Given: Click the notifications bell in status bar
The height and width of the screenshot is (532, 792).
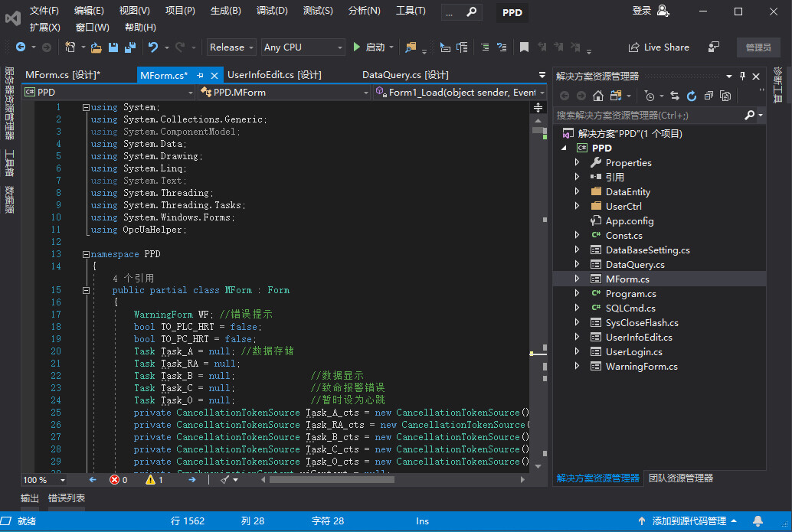Looking at the screenshot, I should click(758, 521).
